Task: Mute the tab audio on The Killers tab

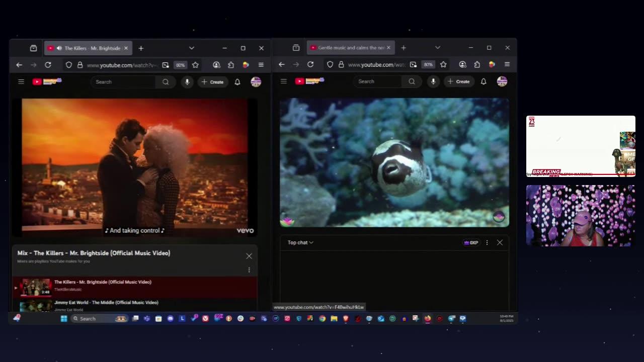Action: (59, 48)
